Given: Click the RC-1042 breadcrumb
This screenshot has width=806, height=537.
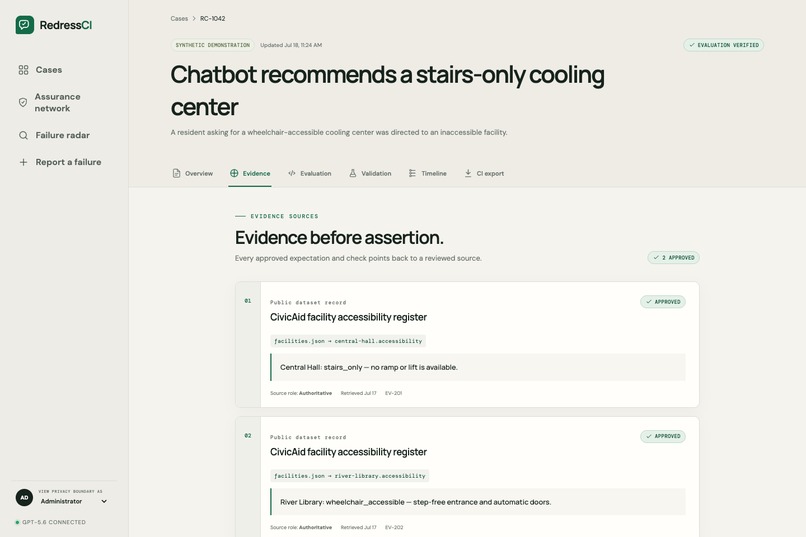Looking at the screenshot, I should (212, 18).
